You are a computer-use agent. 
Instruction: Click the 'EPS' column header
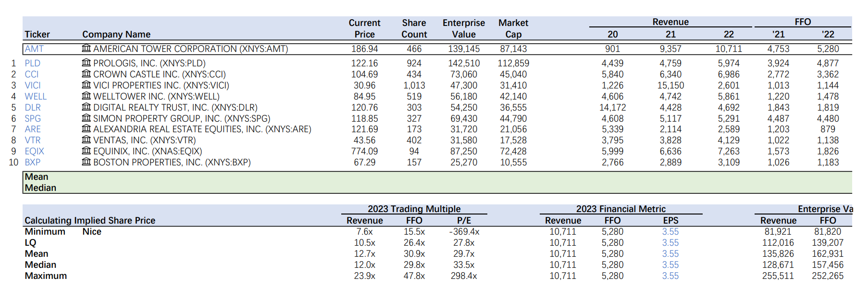[670, 221]
